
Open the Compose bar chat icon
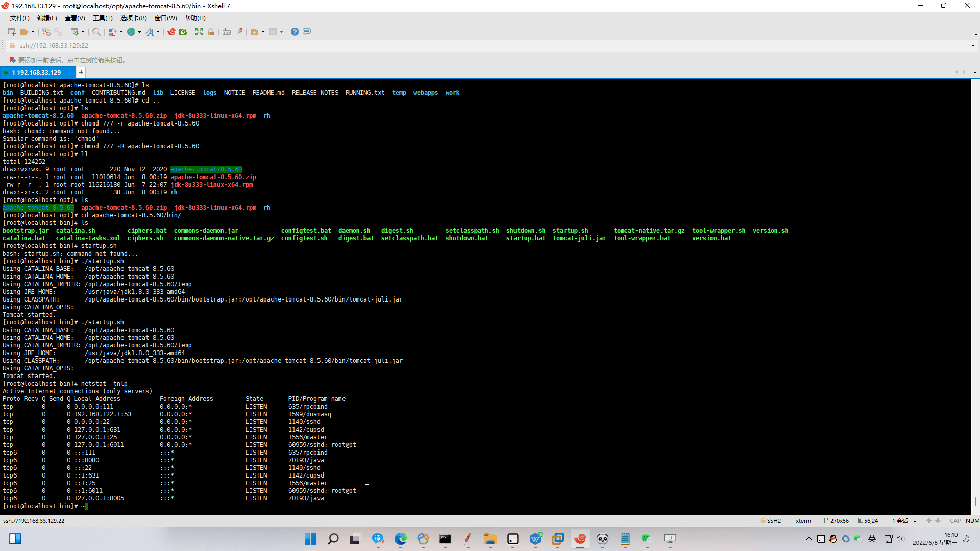(x=306, y=32)
